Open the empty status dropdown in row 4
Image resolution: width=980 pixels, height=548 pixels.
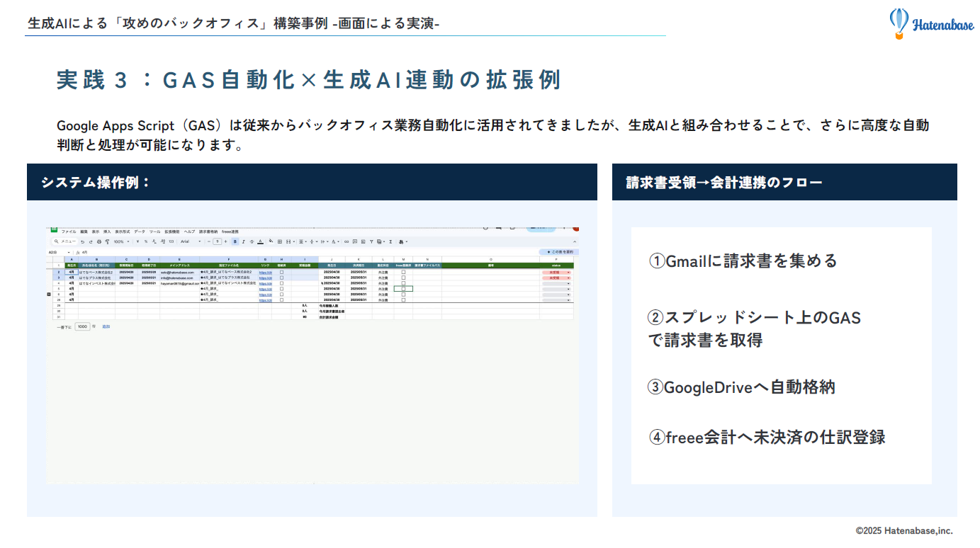pos(556,283)
